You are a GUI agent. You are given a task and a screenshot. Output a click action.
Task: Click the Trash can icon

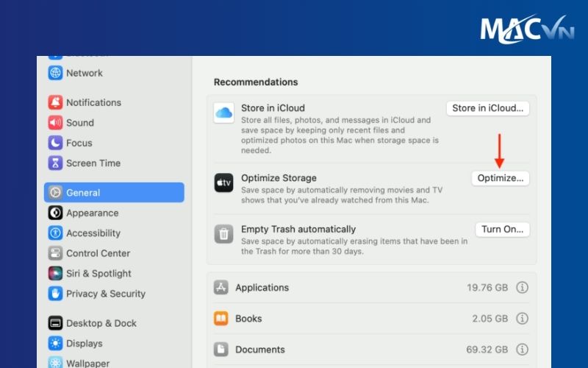[224, 234]
